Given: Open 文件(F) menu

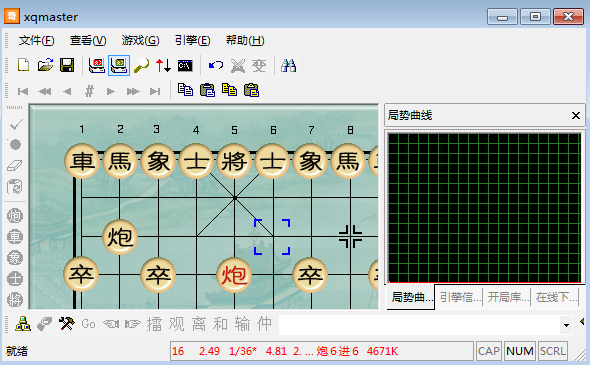Looking at the screenshot, I should pyautogui.click(x=36, y=40).
